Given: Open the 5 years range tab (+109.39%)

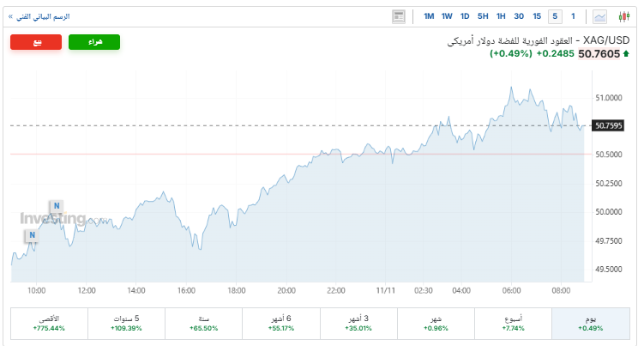Looking at the screenshot, I should pos(126,323).
